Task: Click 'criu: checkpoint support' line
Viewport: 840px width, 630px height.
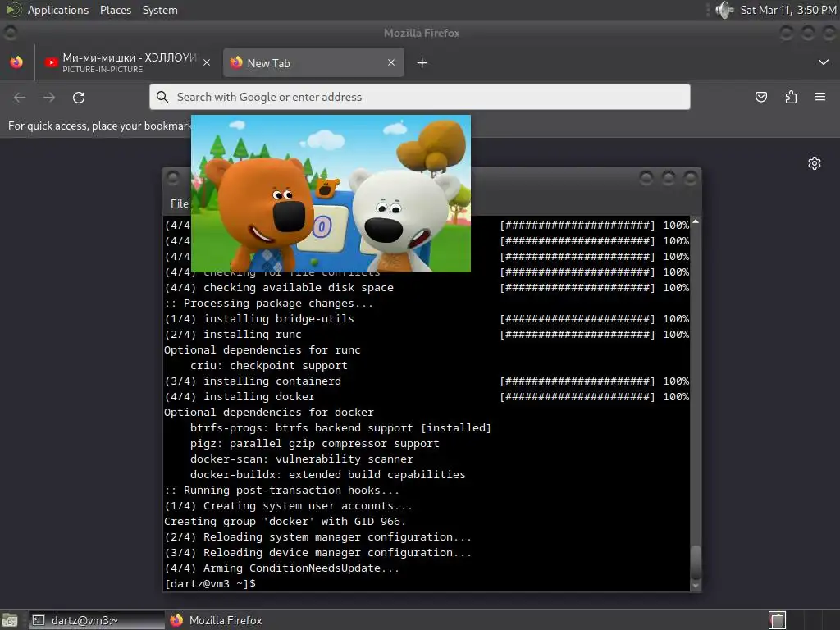Action: pos(269,365)
